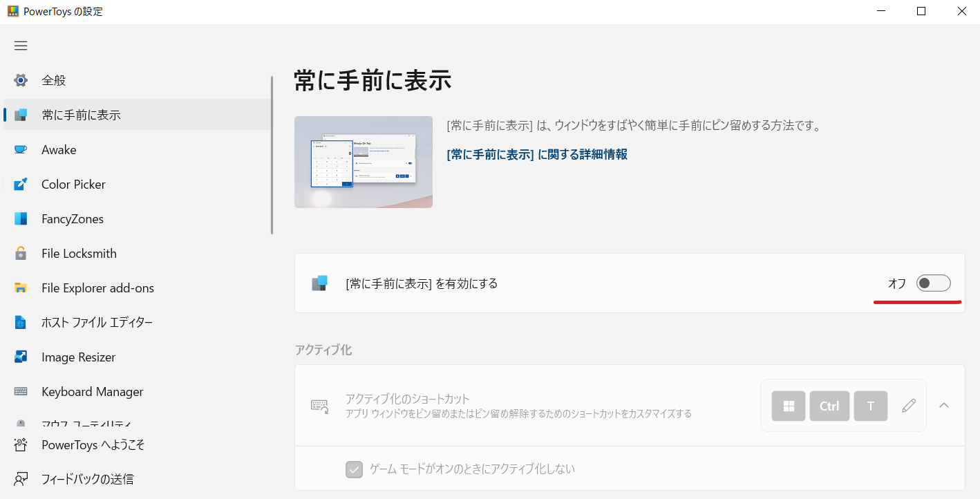The height and width of the screenshot is (499, 980).
Task: Click the Awake coffee cup icon
Action: click(21, 149)
